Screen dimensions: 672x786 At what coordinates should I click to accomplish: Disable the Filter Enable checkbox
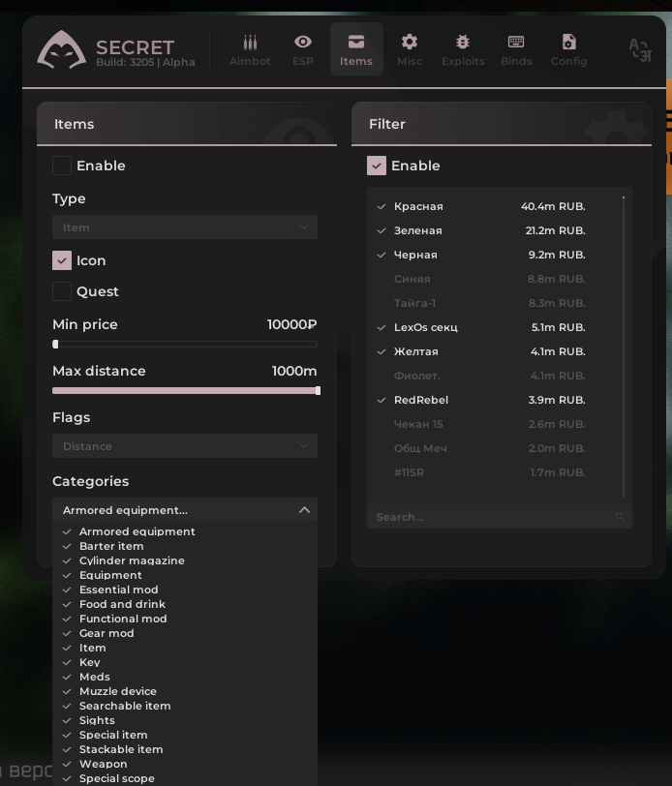pyautogui.click(x=377, y=166)
